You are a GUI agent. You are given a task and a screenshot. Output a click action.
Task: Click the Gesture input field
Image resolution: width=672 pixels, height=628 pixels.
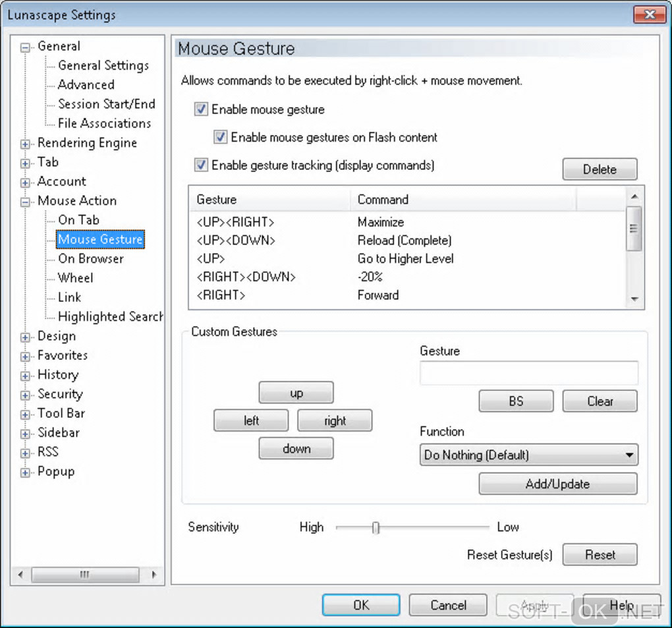[x=529, y=373]
